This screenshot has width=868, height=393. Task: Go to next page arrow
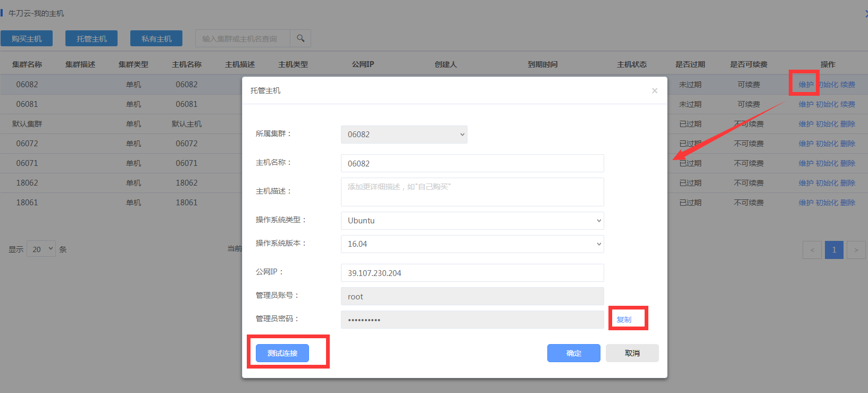[x=856, y=250]
